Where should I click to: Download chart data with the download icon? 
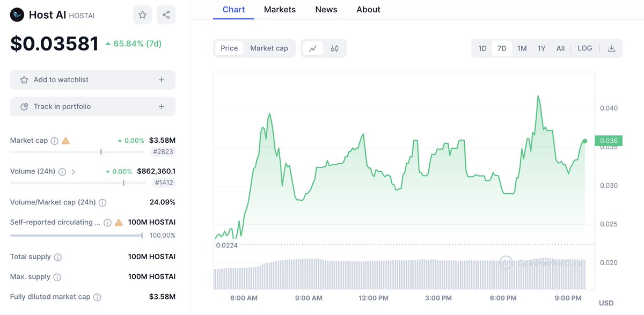(x=611, y=48)
